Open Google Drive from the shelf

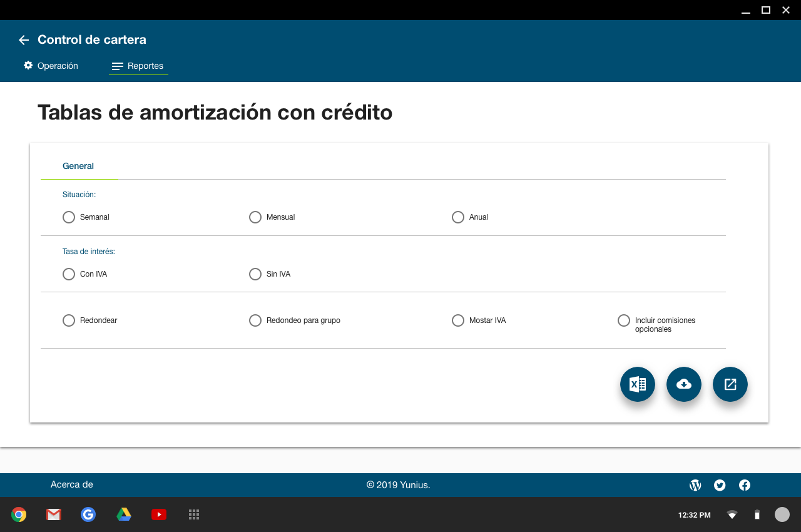coord(124,514)
